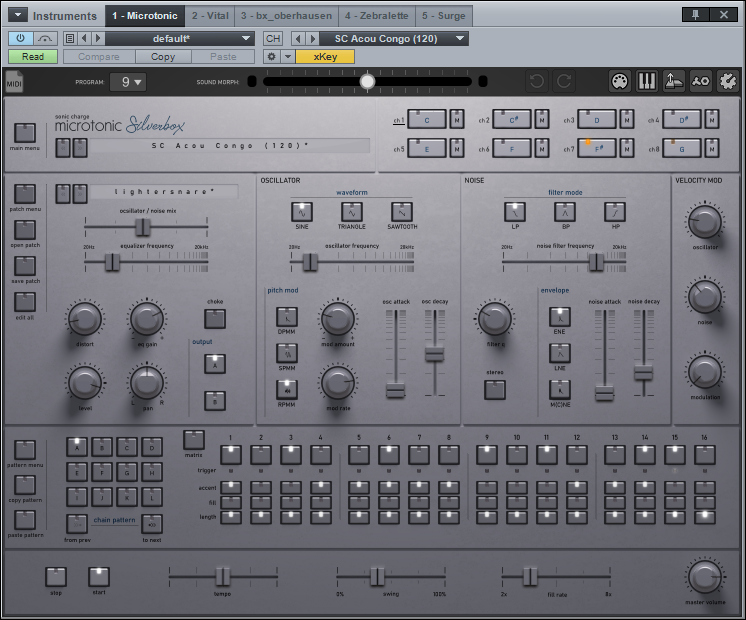Image resolution: width=746 pixels, height=620 pixels.
Task: Mute channel 1 with its M button
Action: (x=458, y=119)
